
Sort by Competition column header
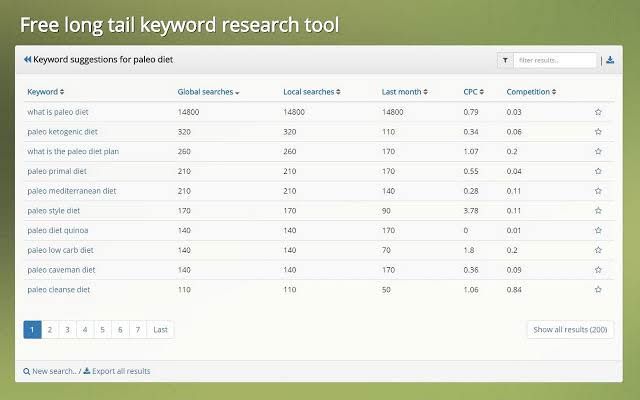pos(531,92)
